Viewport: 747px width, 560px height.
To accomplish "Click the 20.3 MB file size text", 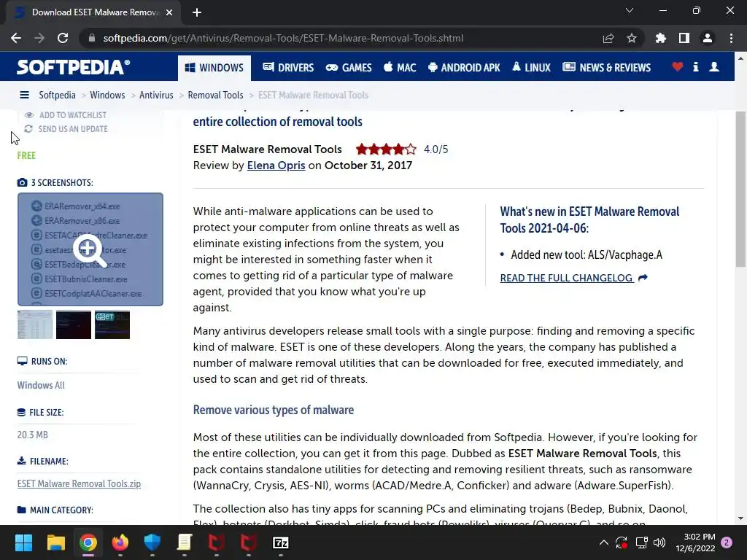I will [x=32, y=435].
